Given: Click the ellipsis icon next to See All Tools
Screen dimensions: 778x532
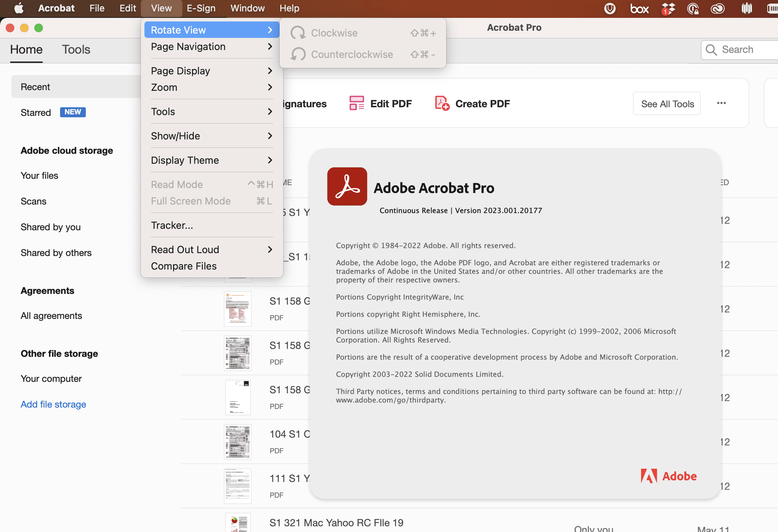Looking at the screenshot, I should [x=721, y=103].
